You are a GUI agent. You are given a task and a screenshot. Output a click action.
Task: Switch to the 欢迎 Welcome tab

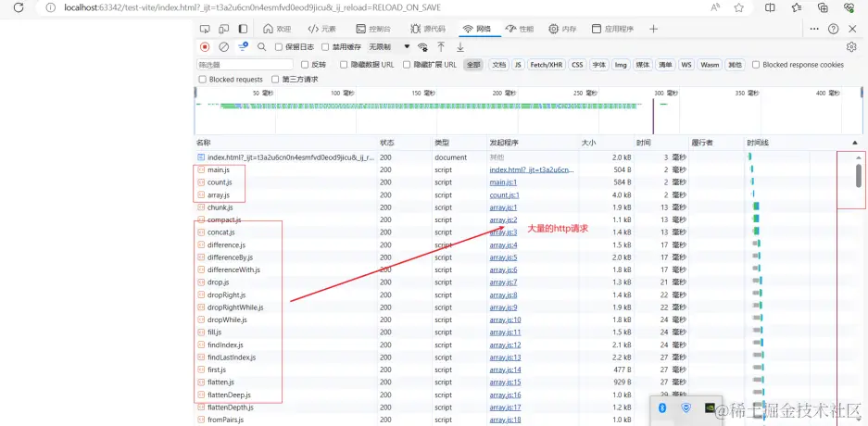click(x=277, y=29)
